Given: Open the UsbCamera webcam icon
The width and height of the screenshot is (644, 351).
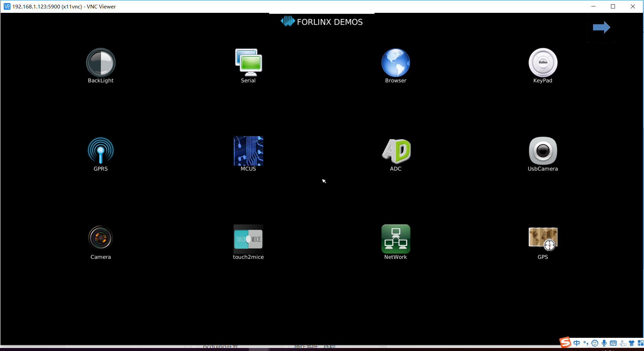Looking at the screenshot, I should [x=543, y=151].
